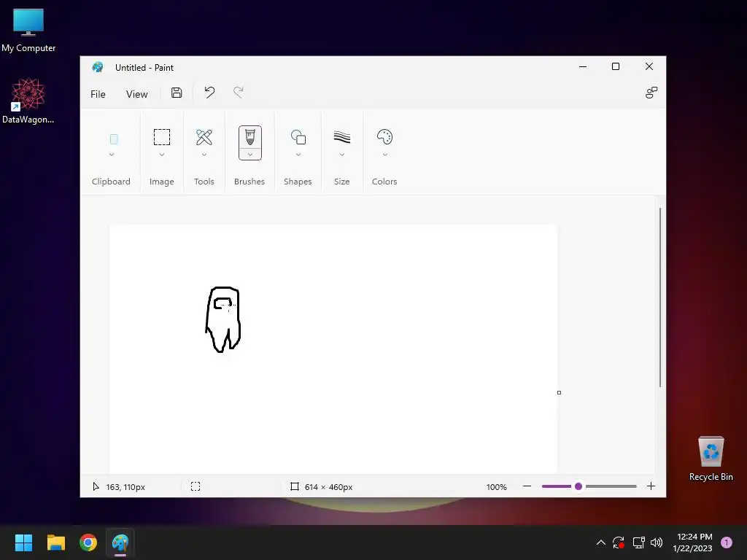The height and width of the screenshot is (560, 747).
Task: Open the clock showing 12:24 PM
Action: click(692, 542)
